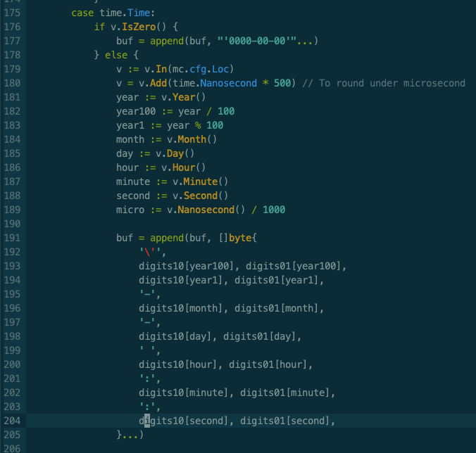Click the 'Month' method call
This screenshot has height=453, width=476.
(x=192, y=139)
